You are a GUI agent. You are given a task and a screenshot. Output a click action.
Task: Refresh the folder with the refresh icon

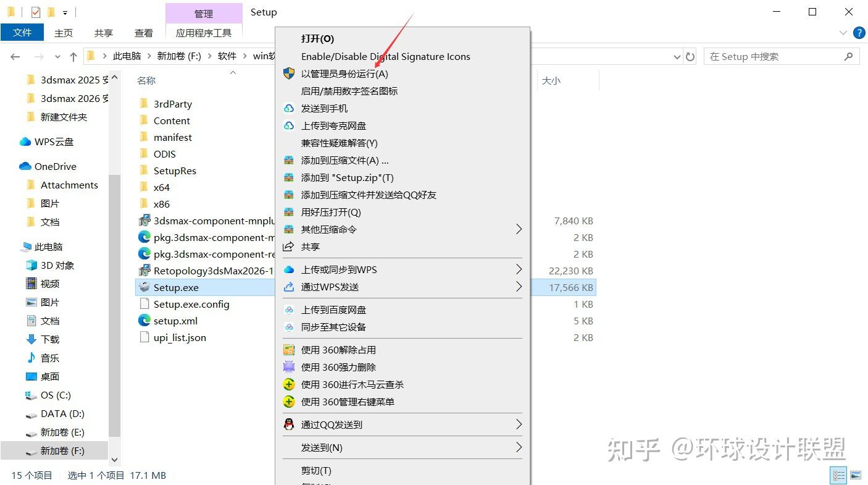691,57
